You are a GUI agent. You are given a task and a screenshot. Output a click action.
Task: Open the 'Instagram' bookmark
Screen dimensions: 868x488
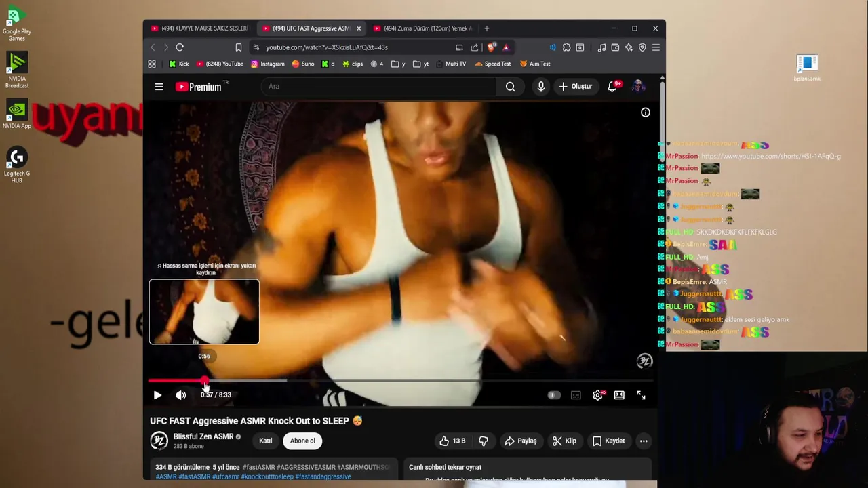click(x=268, y=64)
